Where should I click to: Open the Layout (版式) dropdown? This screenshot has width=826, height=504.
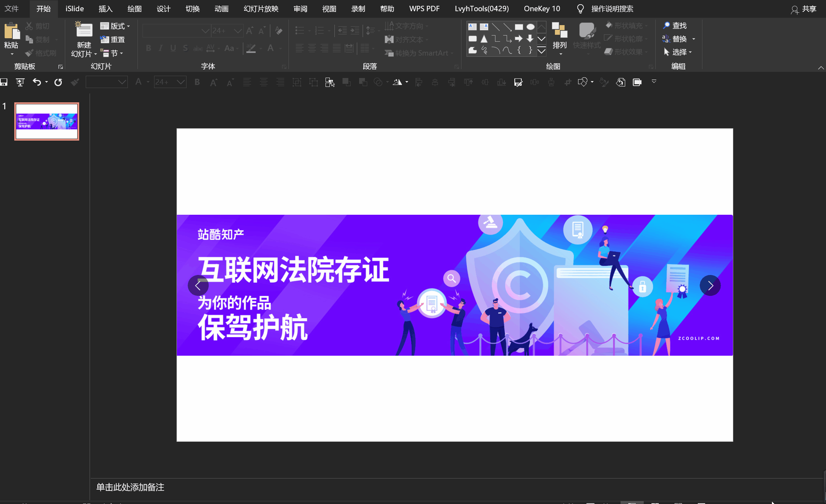115,26
